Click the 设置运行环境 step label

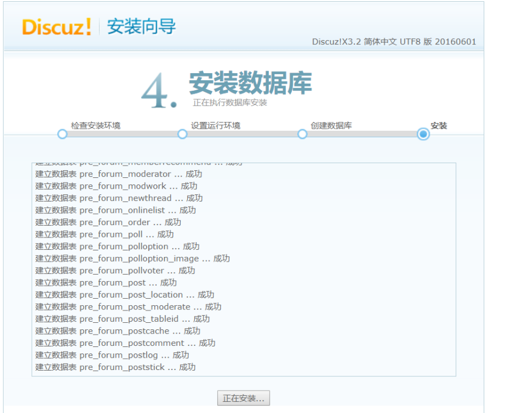(215, 125)
